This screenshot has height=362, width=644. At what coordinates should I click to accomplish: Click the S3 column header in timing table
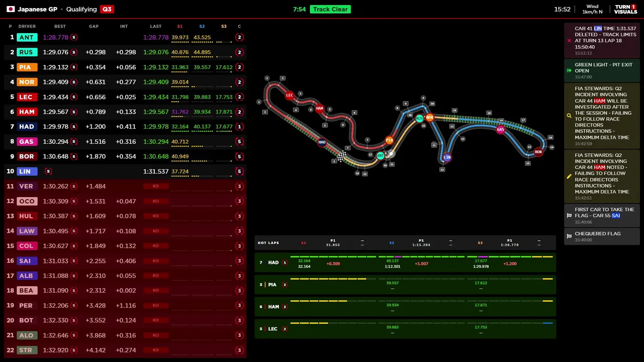[x=224, y=26]
